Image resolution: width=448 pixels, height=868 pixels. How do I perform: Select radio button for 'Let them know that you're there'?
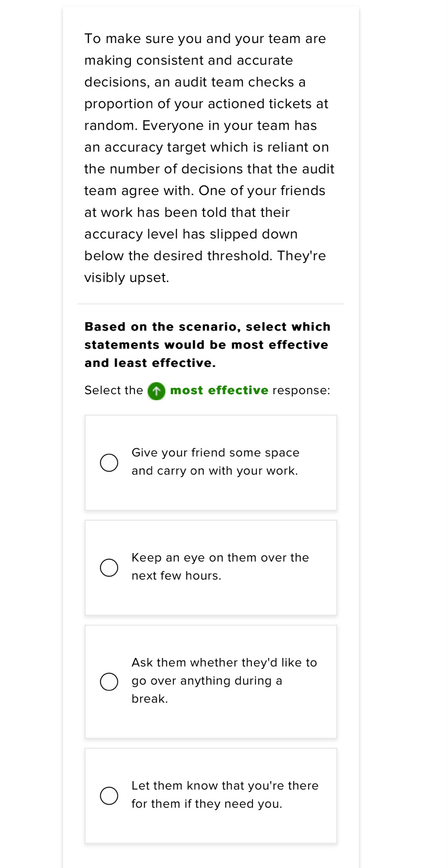point(108,795)
